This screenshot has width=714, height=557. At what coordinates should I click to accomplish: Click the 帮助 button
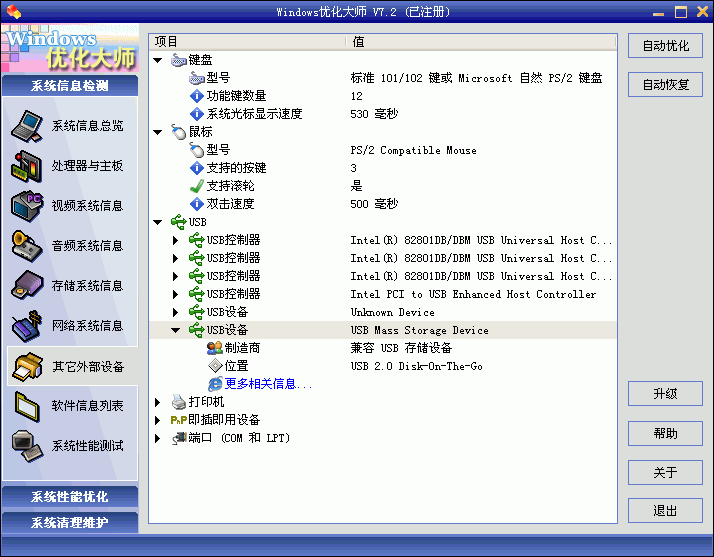(665, 433)
